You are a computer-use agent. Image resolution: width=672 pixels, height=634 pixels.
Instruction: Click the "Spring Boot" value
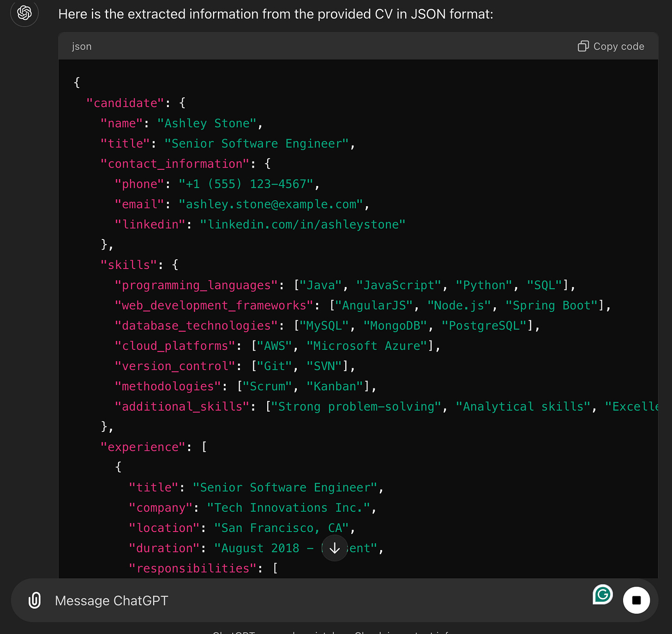(552, 305)
